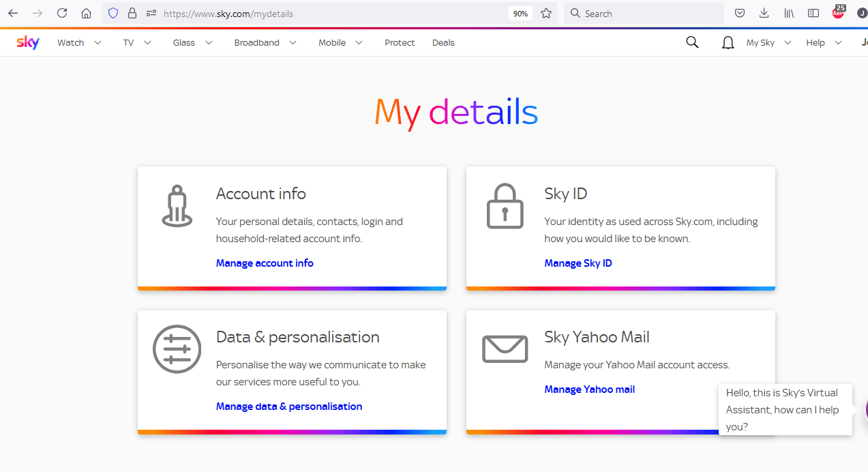Click the 90% zoom indicator
The width and height of the screenshot is (868, 472).
[520, 13]
